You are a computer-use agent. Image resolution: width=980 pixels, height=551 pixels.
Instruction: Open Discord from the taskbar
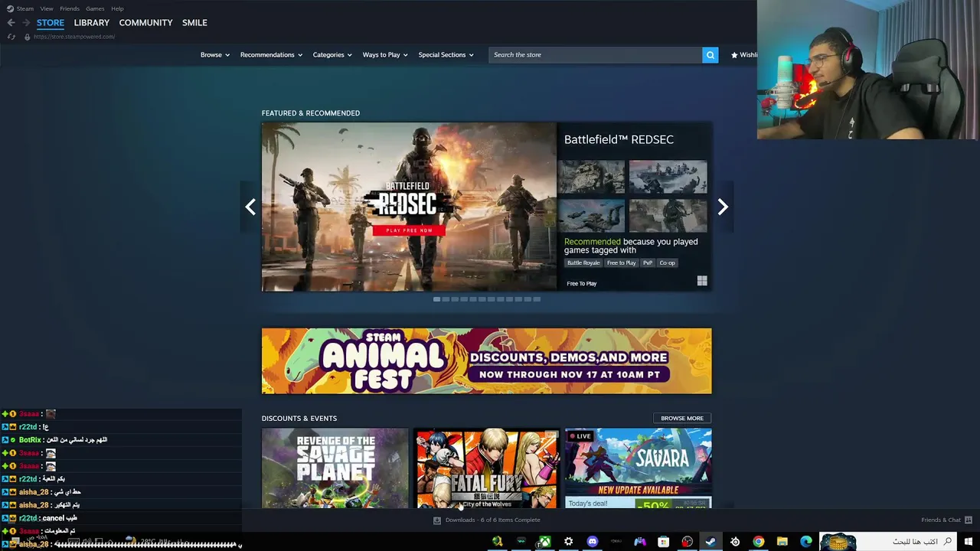pos(592,542)
